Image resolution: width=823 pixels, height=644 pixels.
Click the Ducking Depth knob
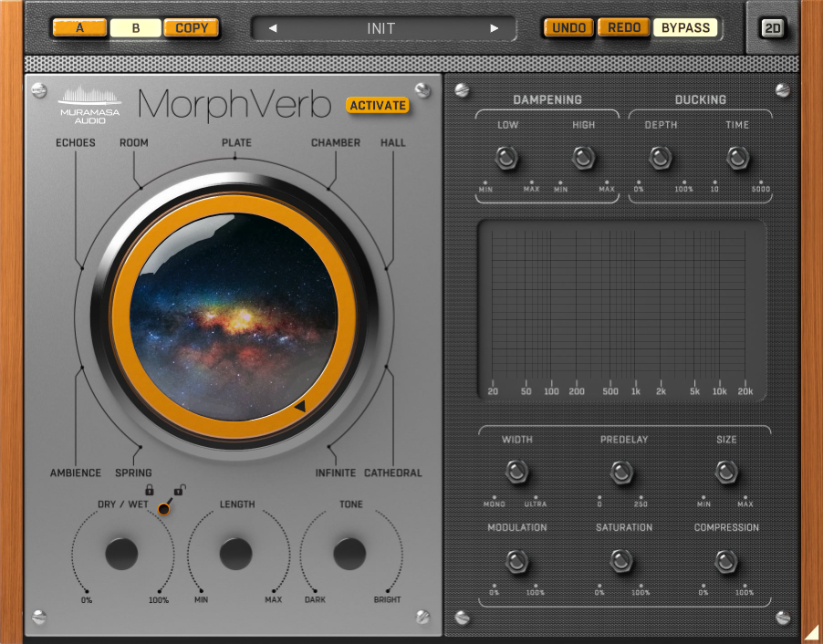pos(661,158)
